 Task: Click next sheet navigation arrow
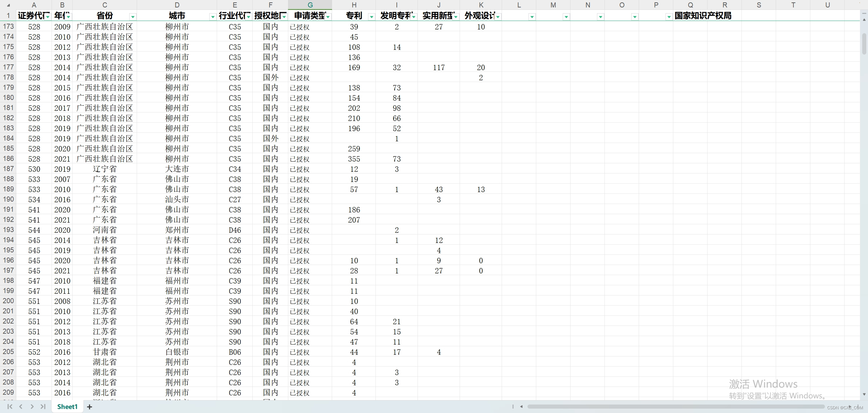[x=32, y=407]
